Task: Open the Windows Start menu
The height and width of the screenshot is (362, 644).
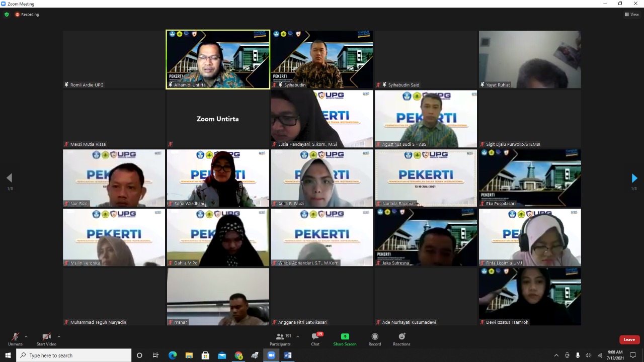Action: [8, 355]
